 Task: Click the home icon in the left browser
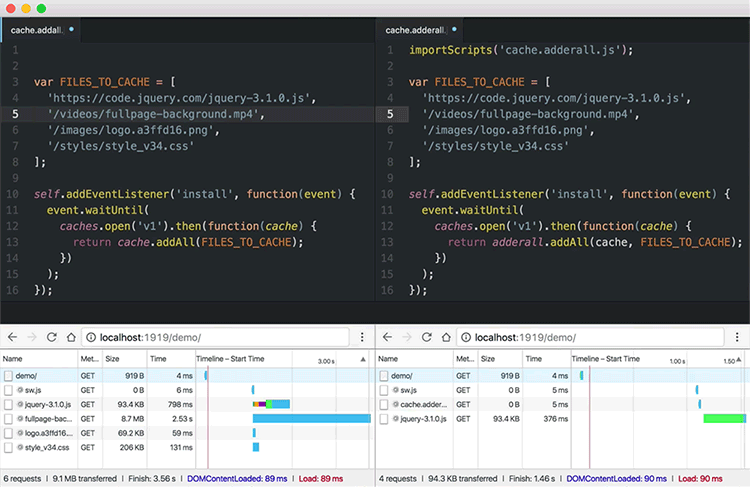point(71,338)
